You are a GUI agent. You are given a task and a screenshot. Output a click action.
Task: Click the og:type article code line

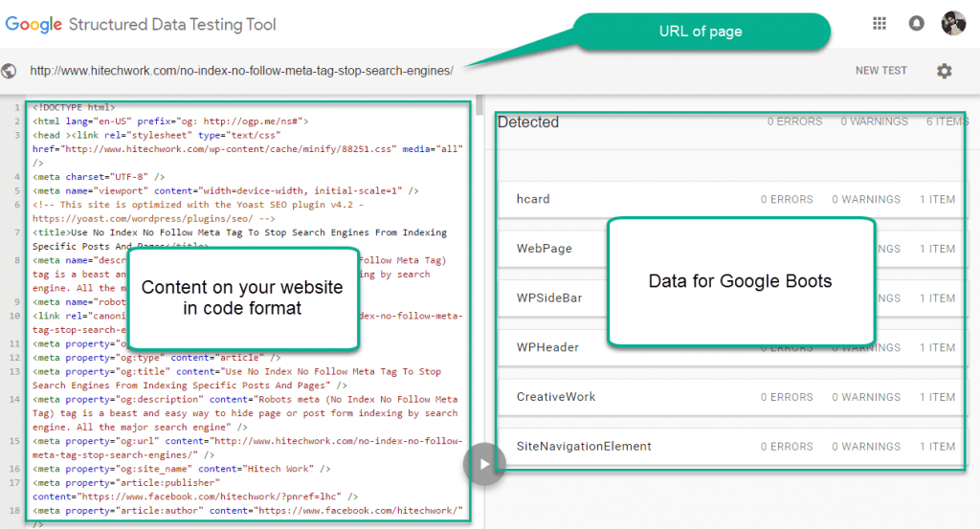(x=156, y=357)
